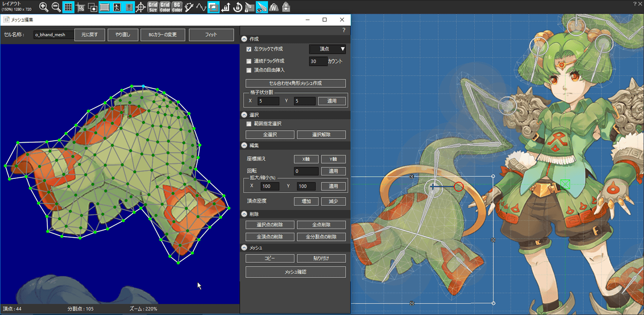Toggle the bone visibility eye icon
Screen dimensions: 644x315
[x=262, y=7]
